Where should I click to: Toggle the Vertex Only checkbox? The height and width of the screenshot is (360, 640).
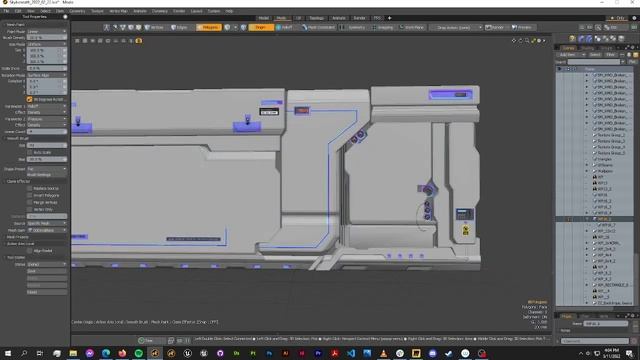click(x=29, y=209)
